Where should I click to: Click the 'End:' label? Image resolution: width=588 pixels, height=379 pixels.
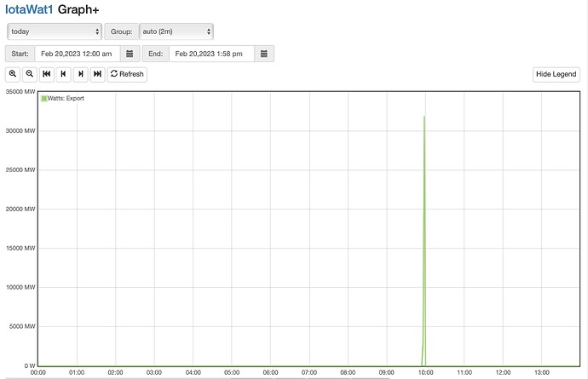[156, 54]
